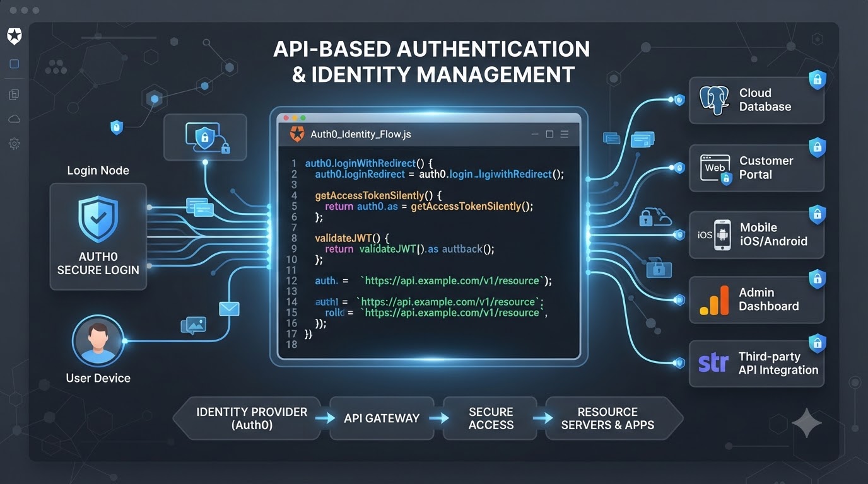Click the Auth0_Identity_Flow.js file name
The width and height of the screenshot is (868, 484).
click(361, 134)
